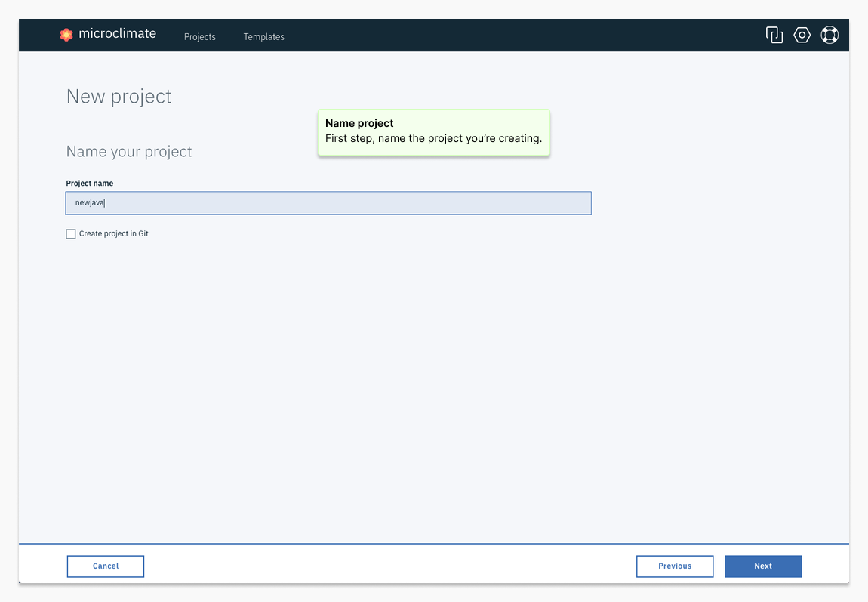Focus the Project name input field
This screenshot has width=868, height=602.
pos(328,203)
